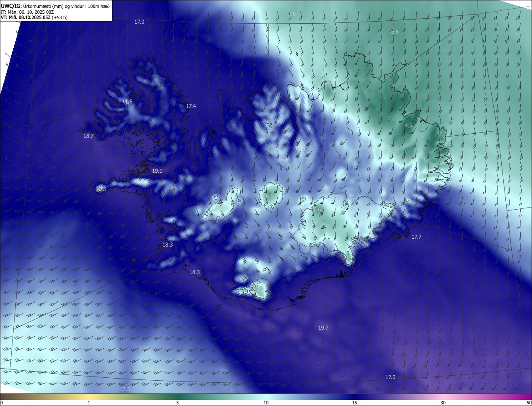Select the 7.5 value label

(x=292, y=14)
